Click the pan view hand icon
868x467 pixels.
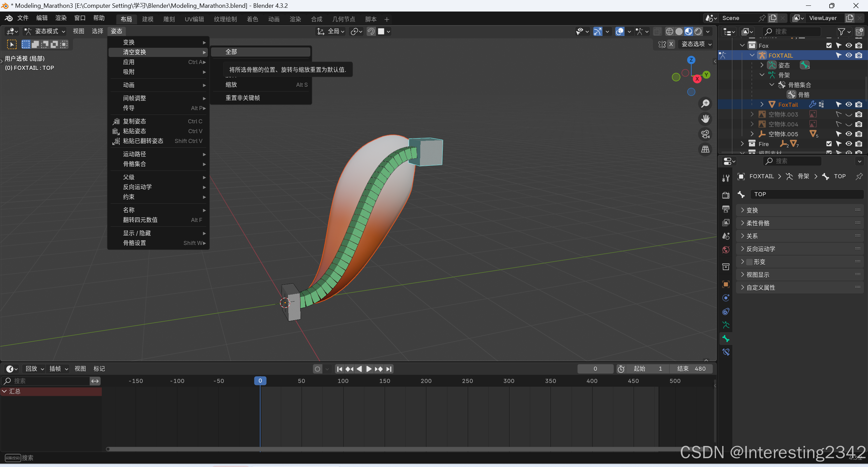click(706, 119)
